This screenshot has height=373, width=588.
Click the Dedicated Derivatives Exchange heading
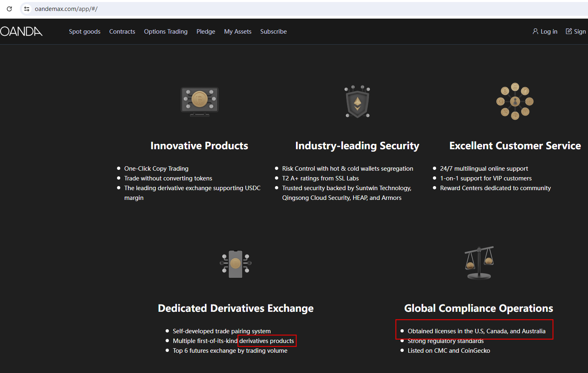[x=236, y=308]
